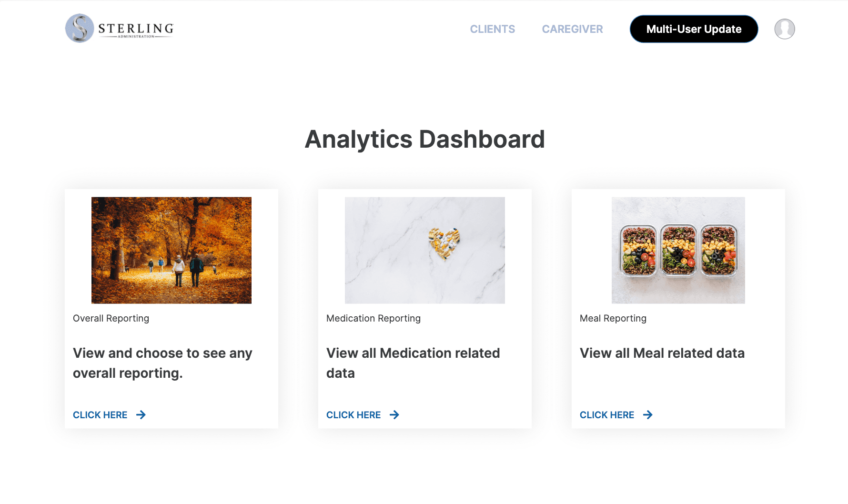Click the arrow icon beside Overall Reporting's link
The width and height of the screenshot is (848, 504).
point(141,415)
